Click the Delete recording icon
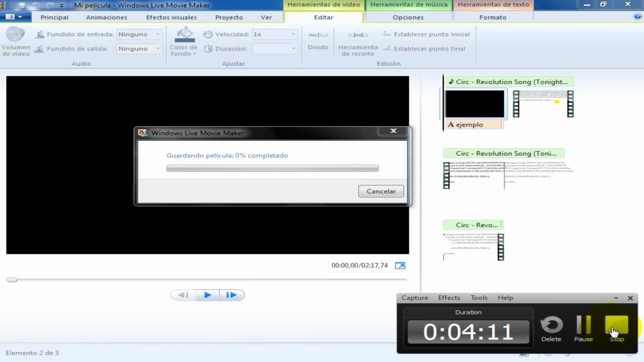The width and height of the screenshot is (644, 362). [551, 329]
